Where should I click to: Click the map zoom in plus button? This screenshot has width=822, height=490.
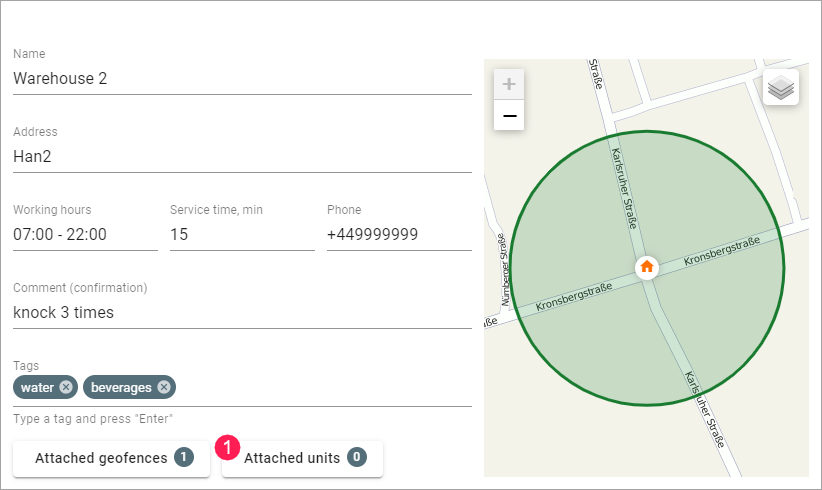point(509,84)
